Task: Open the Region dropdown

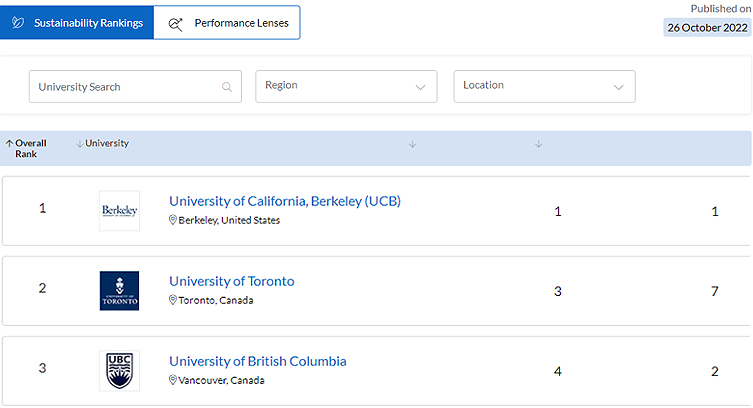Action: (346, 86)
